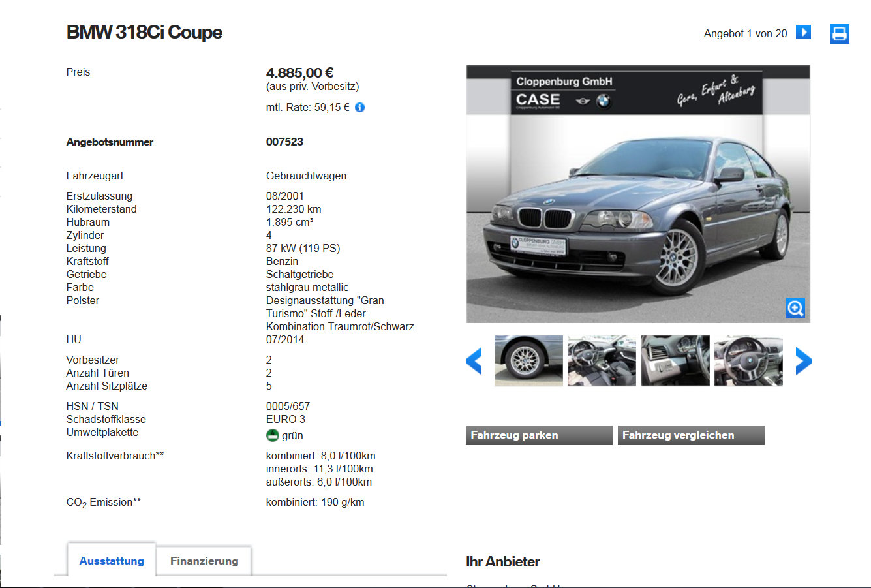The height and width of the screenshot is (588, 871).
Task: Click the Umweltplakette label
Action: click(102, 432)
